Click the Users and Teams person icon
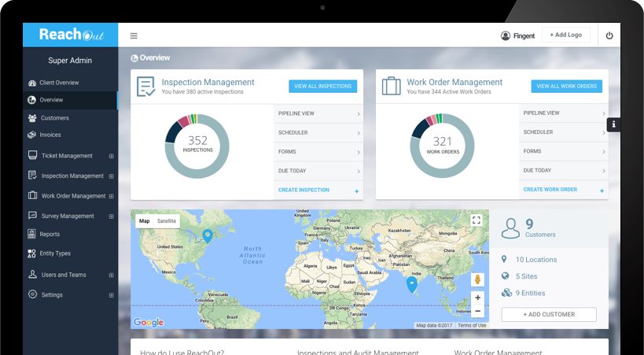644x355 pixels. coord(32,274)
